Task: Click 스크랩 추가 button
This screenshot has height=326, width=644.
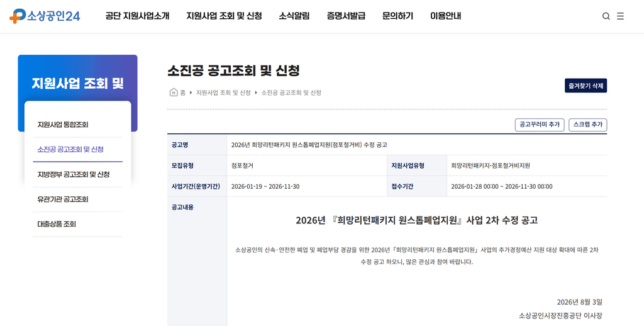Action: 588,125
